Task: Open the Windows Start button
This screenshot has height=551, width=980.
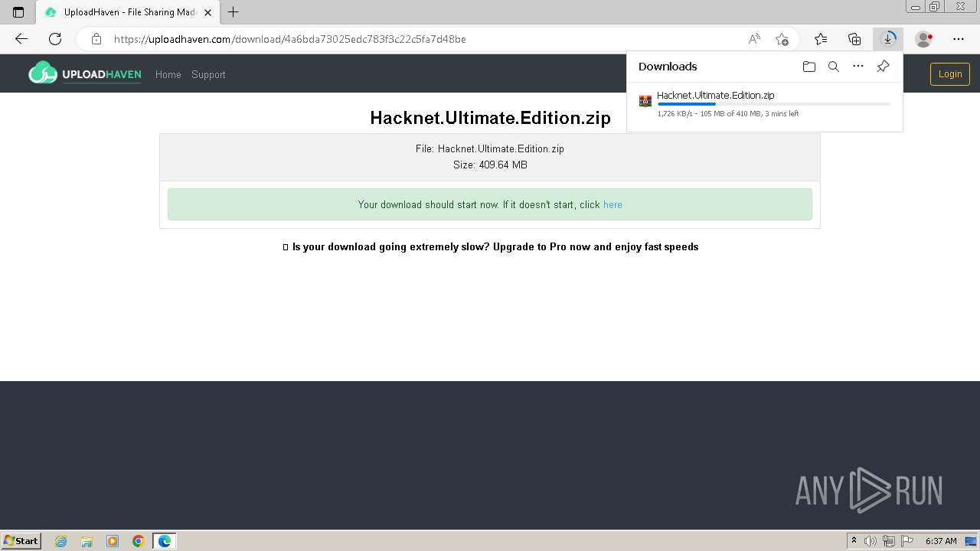Action: pyautogui.click(x=21, y=541)
